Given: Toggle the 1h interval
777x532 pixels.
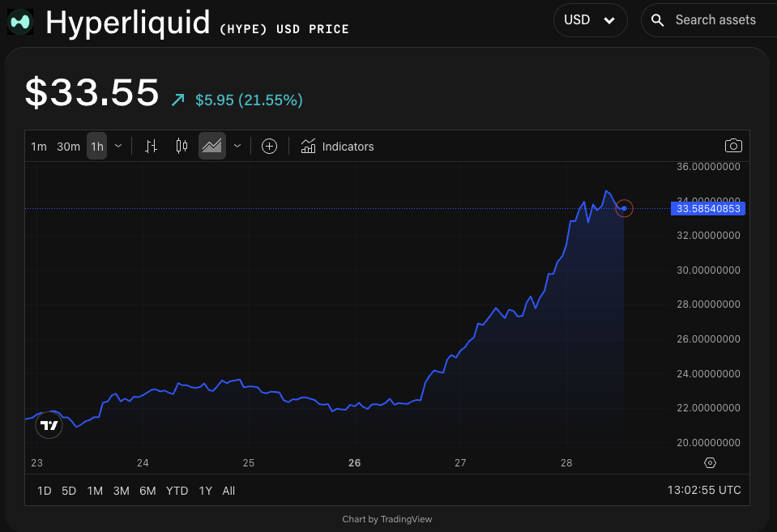Looking at the screenshot, I should click(97, 147).
